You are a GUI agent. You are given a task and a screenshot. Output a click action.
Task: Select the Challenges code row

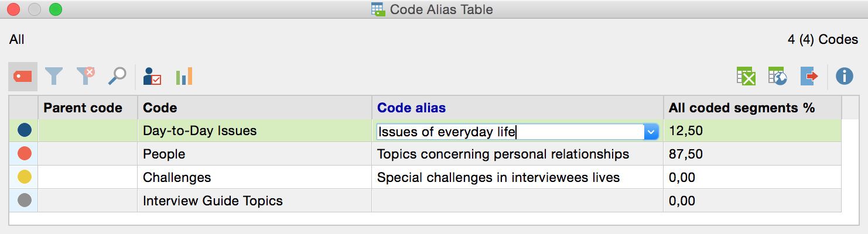click(x=177, y=178)
